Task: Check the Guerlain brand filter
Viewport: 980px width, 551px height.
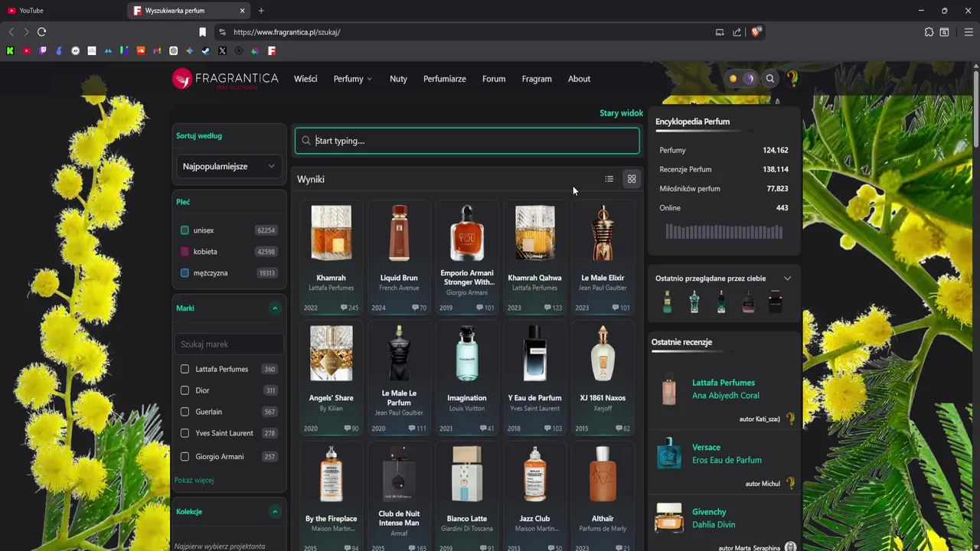Action: pyautogui.click(x=185, y=412)
